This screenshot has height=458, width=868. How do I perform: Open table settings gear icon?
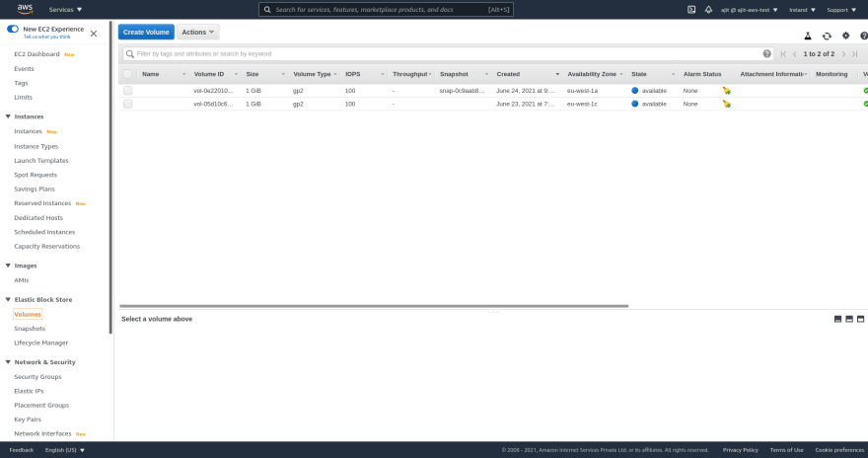pyautogui.click(x=846, y=36)
